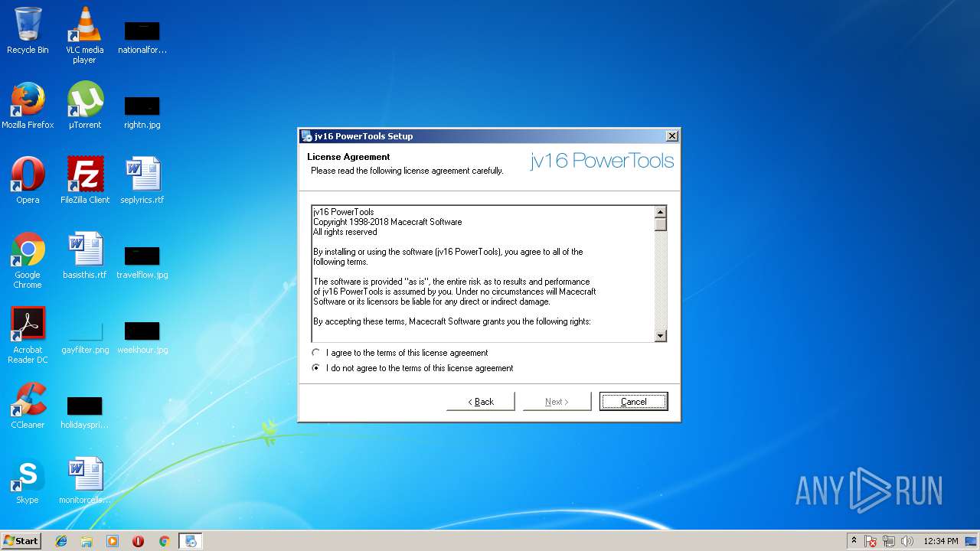Open Opera browser desktop shortcut
This screenshot has height=551, width=980.
tap(28, 181)
